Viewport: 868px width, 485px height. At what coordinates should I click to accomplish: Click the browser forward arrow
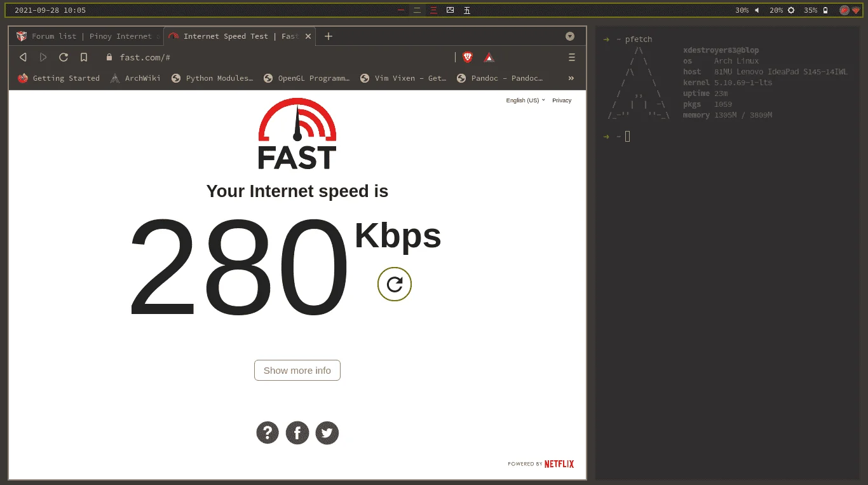coord(43,57)
